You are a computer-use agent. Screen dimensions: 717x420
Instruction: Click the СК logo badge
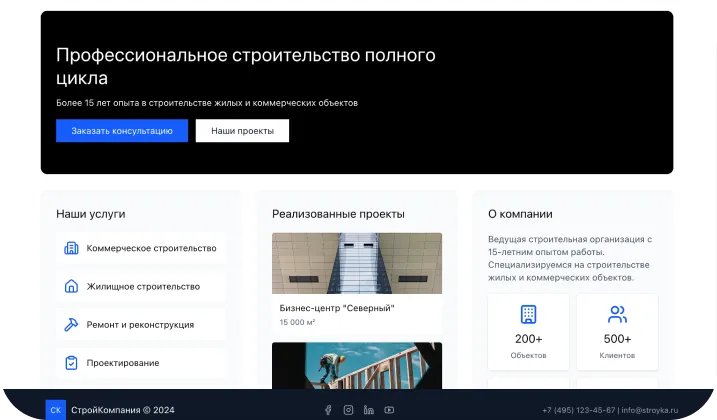pyautogui.click(x=56, y=409)
